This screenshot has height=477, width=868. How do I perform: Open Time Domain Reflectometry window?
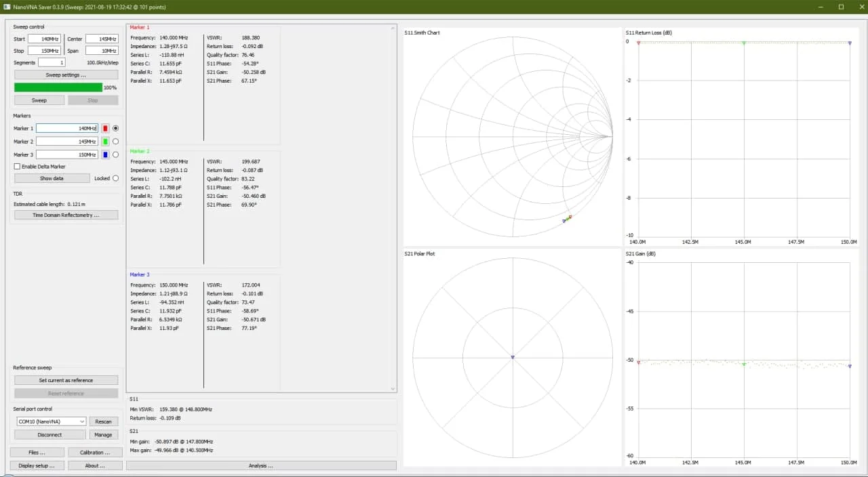(66, 215)
